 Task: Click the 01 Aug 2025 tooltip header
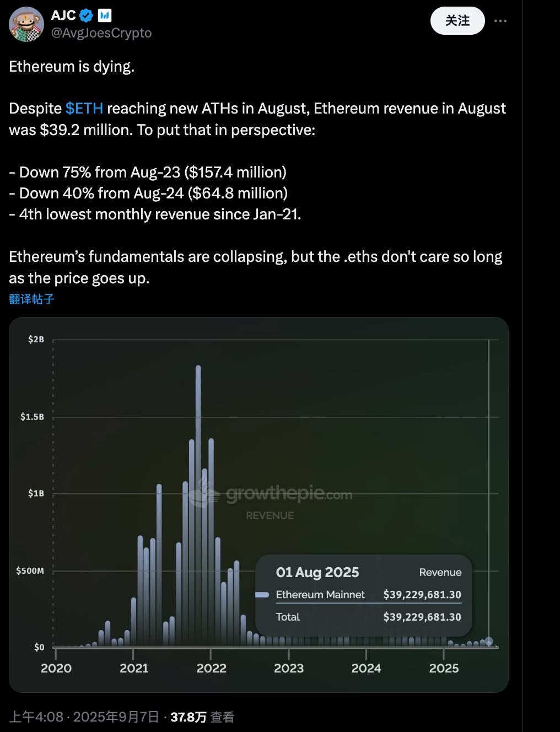318,573
